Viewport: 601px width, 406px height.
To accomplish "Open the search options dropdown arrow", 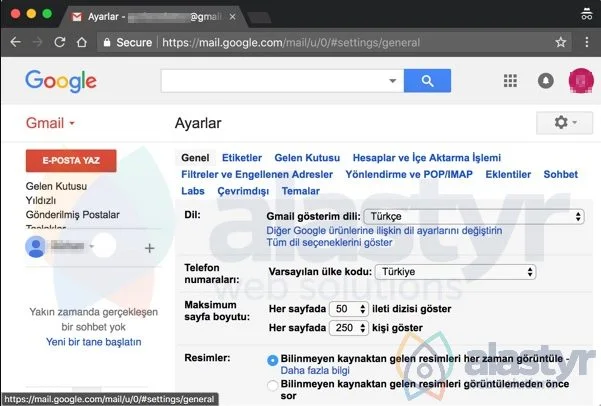I will (x=392, y=81).
